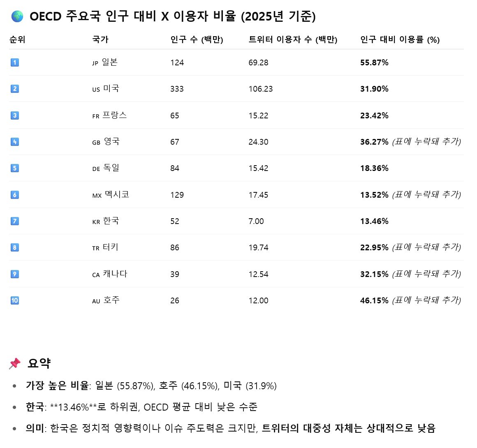Click the KR 한국 country cell
The height and width of the screenshot is (448, 477).
point(106,221)
